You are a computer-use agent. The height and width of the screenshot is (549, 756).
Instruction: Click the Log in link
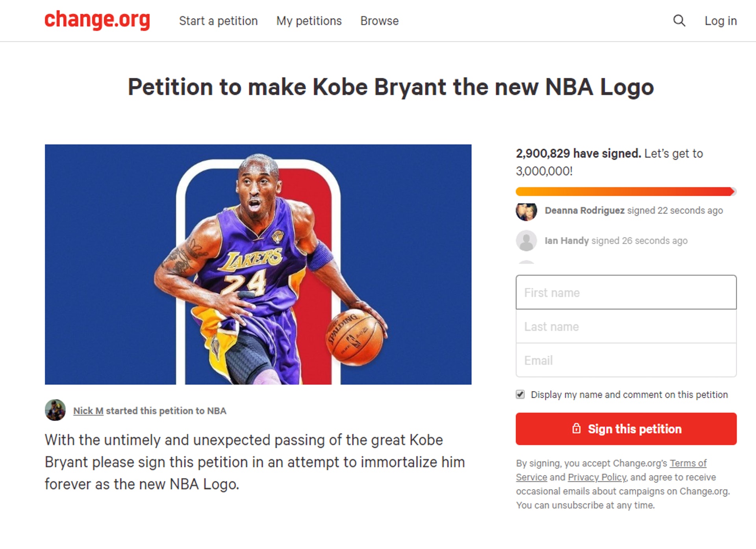tap(720, 21)
